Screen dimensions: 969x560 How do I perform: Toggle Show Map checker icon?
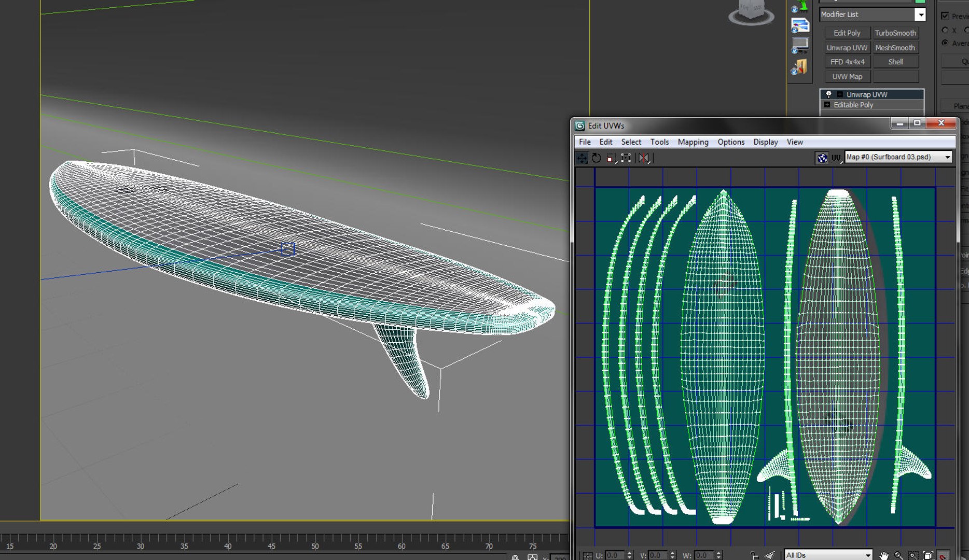coord(822,158)
